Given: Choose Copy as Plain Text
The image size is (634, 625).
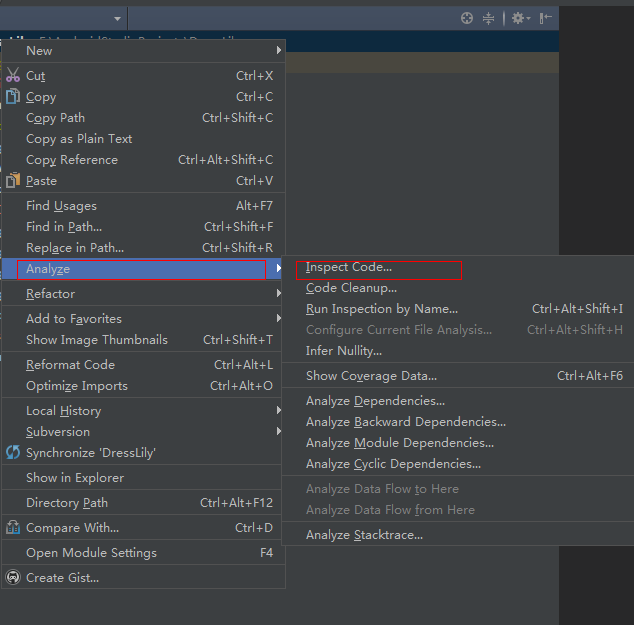Looking at the screenshot, I should point(144,139).
